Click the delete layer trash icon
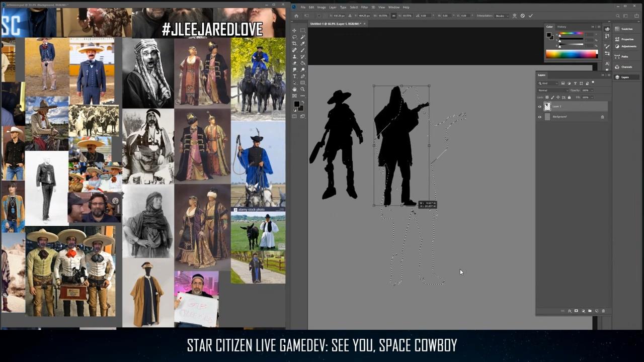The height and width of the screenshot is (362, 644). tap(604, 311)
